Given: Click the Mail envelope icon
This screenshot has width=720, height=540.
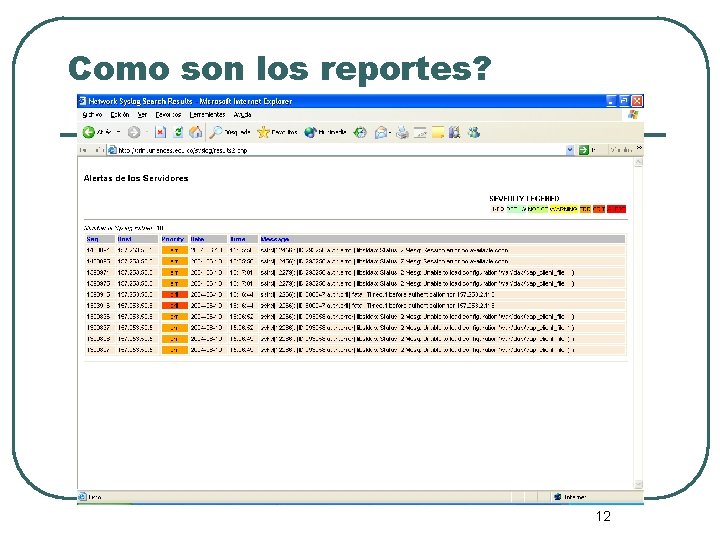Looking at the screenshot, I should pyautogui.click(x=381, y=133).
